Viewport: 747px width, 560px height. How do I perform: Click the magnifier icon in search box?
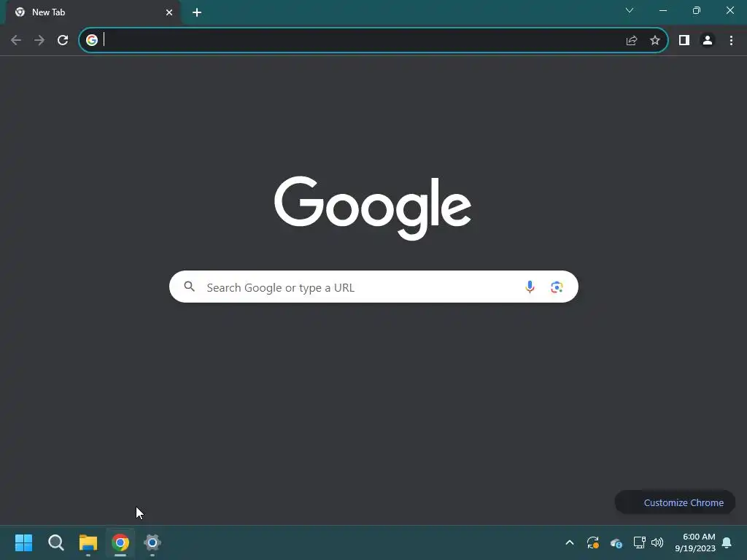tap(190, 287)
